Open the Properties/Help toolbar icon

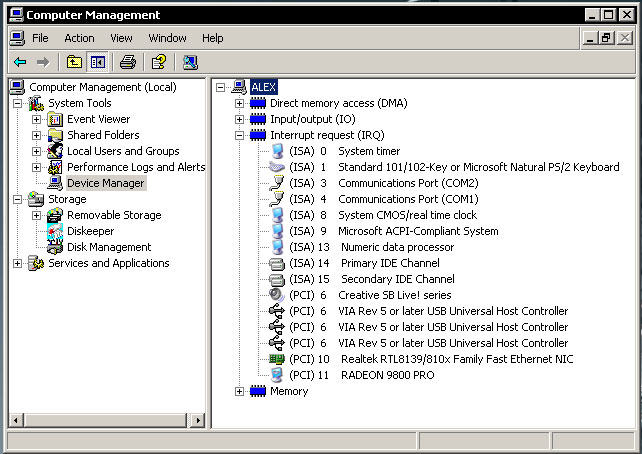159,62
